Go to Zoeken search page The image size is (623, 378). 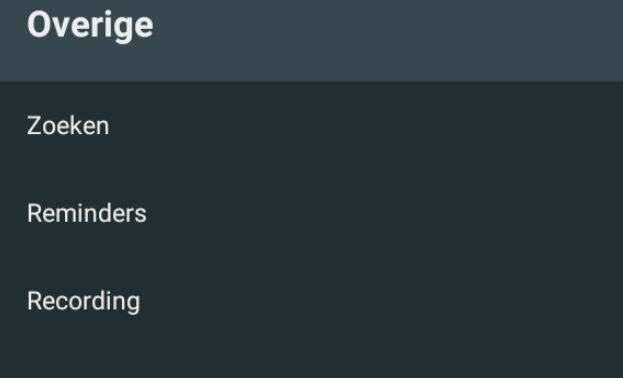(312, 126)
